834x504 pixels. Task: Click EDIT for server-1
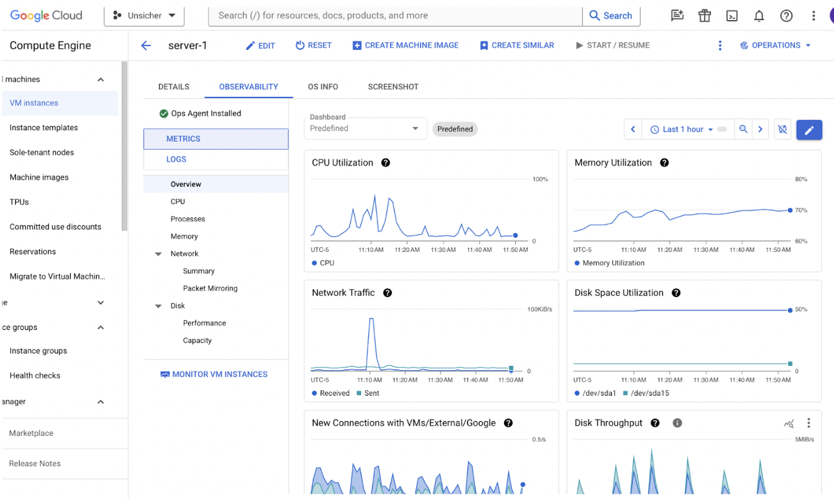pos(261,46)
